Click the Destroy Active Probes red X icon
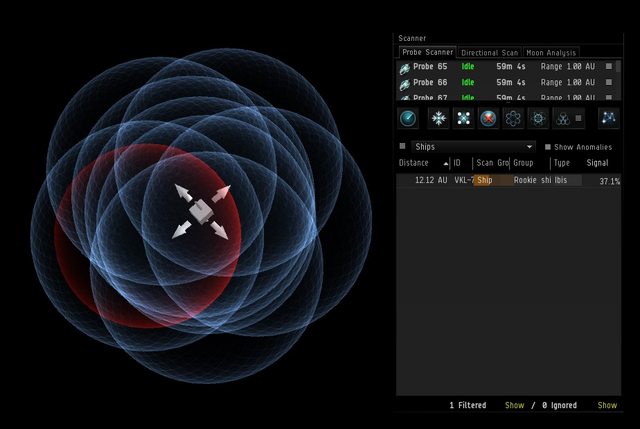640x429 pixels. click(x=488, y=118)
